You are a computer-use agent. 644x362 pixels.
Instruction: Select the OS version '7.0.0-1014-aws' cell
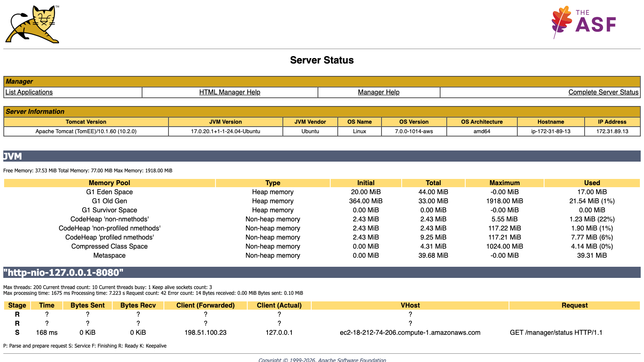pyautogui.click(x=414, y=132)
